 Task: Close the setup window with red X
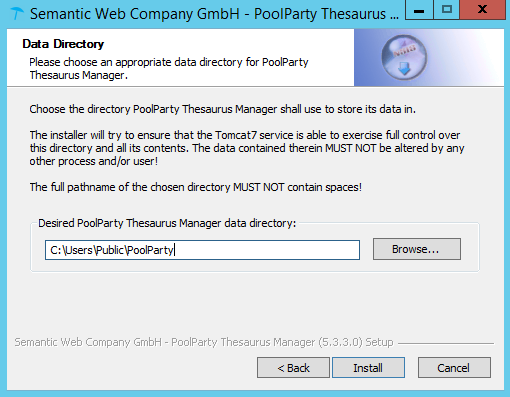click(x=482, y=10)
